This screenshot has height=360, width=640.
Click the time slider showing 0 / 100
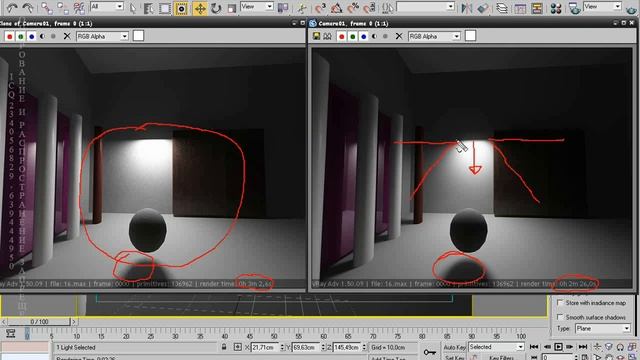39,322
